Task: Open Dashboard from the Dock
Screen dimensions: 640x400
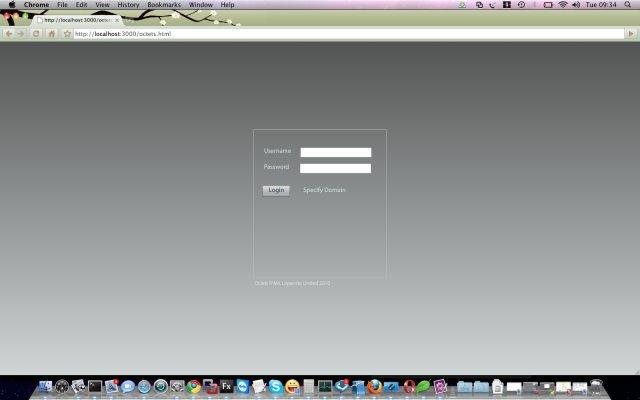Action: (x=62, y=386)
